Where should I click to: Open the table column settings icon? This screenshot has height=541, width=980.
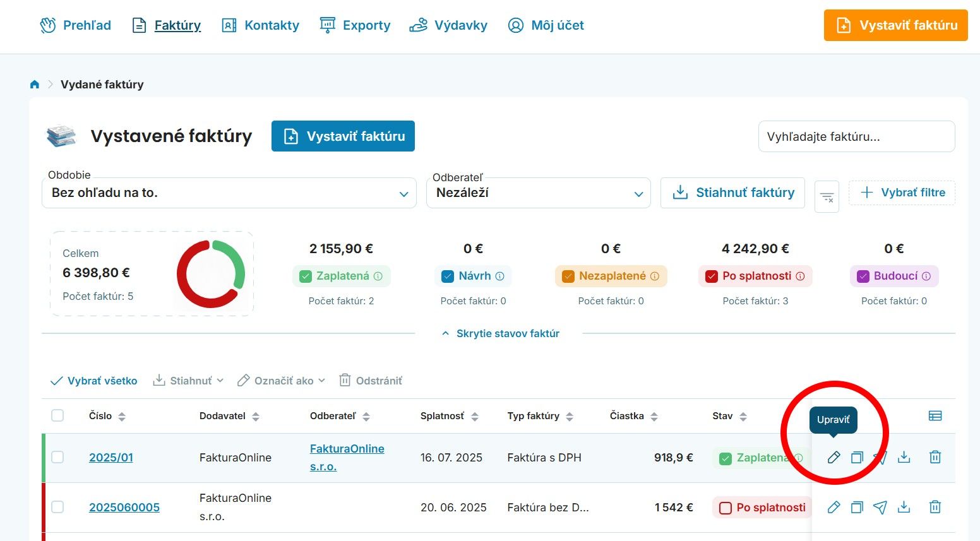935,415
